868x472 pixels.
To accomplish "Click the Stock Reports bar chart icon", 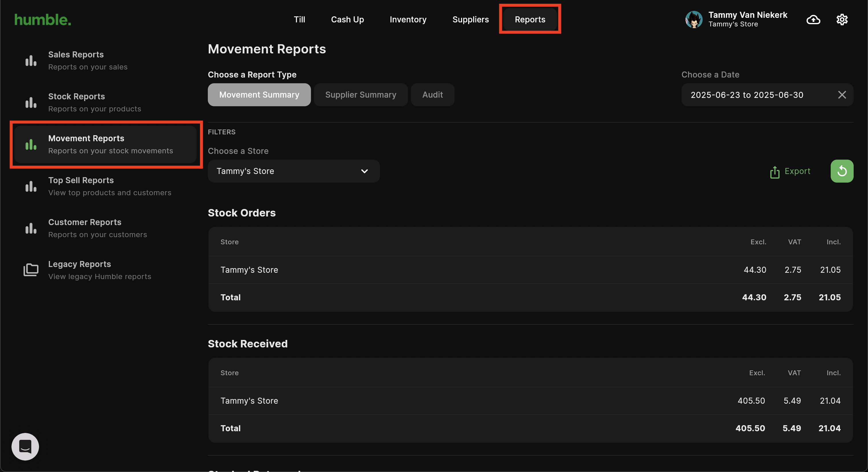I will click(x=31, y=102).
